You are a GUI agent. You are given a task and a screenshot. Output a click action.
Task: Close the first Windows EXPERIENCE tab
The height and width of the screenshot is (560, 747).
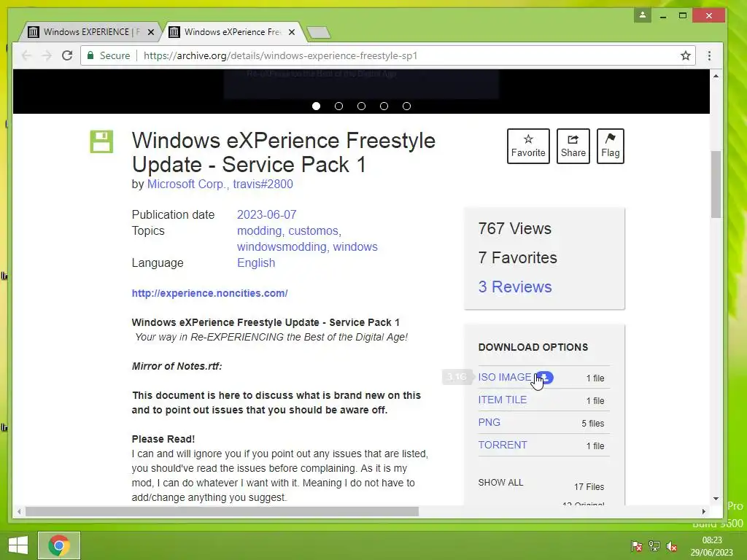click(151, 32)
